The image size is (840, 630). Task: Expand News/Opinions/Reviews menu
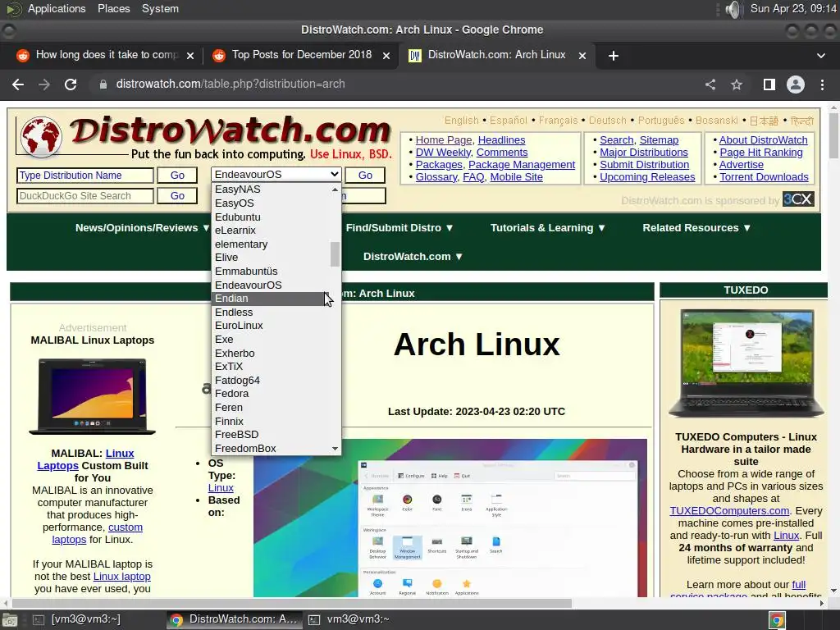pyautogui.click(x=142, y=228)
